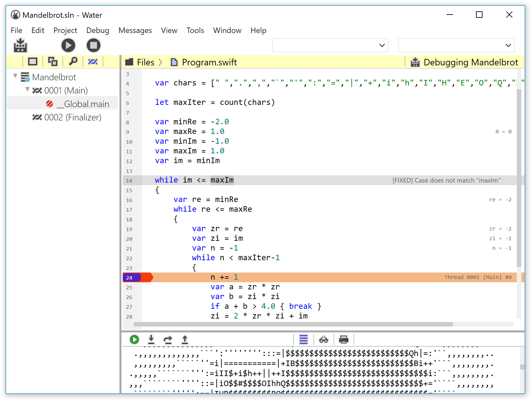Open the Edit menu

click(x=38, y=30)
